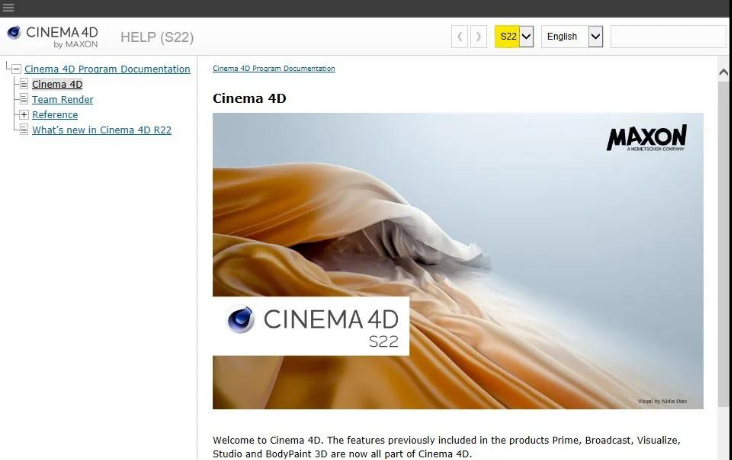Click the Welcome to Cinema 4D paragraph text
The width and height of the screenshot is (732, 460).
[446, 447]
